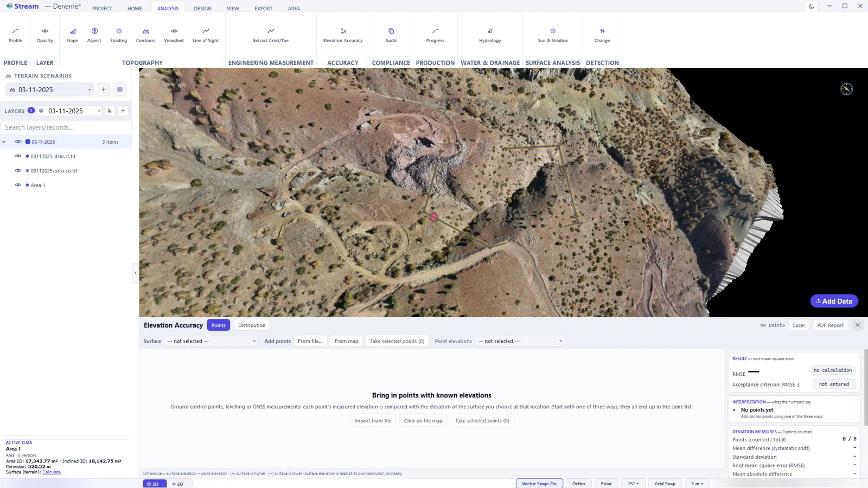
Task: Open Aspect analysis tool
Action: click(x=94, y=35)
